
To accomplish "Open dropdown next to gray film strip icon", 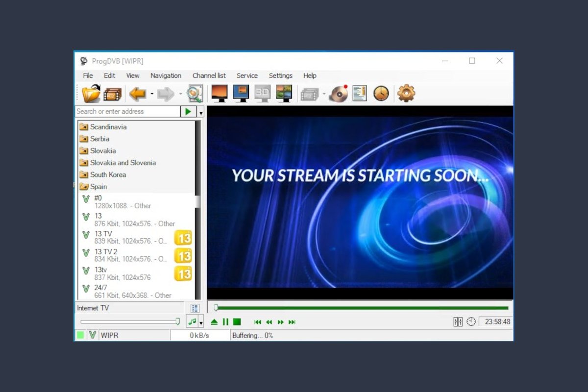I will 324,94.
